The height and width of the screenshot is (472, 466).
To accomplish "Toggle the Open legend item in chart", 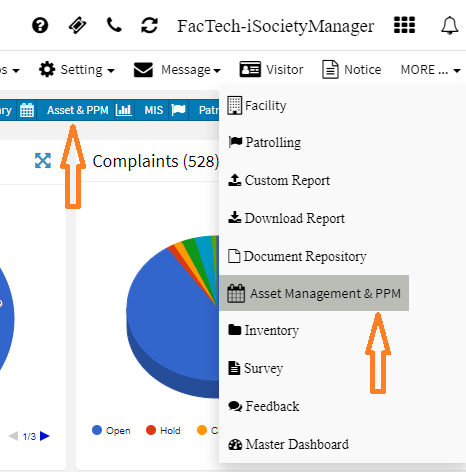I will coord(111,430).
